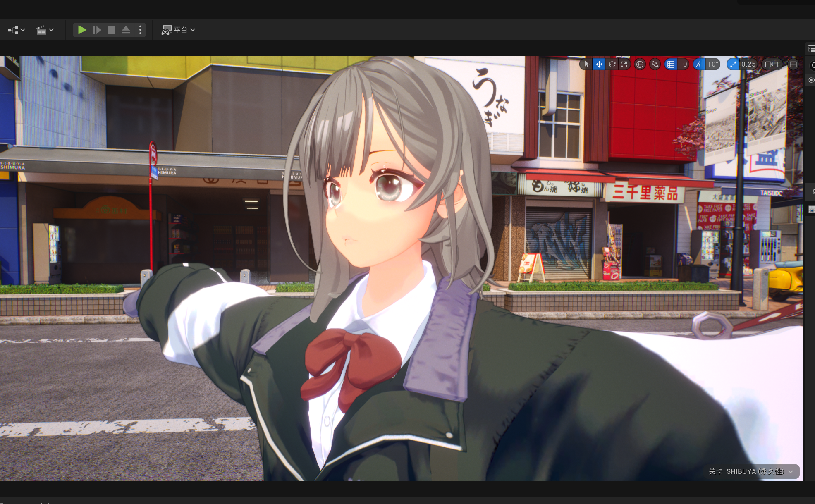Activate the Rotate gizmo tool
The width and height of the screenshot is (815, 504).
pos(612,64)
